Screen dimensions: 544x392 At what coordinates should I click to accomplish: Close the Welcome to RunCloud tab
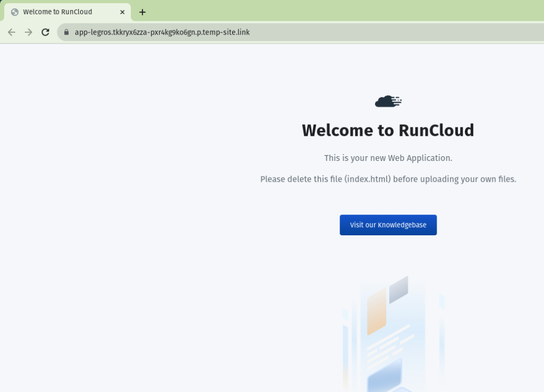pos(122,12)
